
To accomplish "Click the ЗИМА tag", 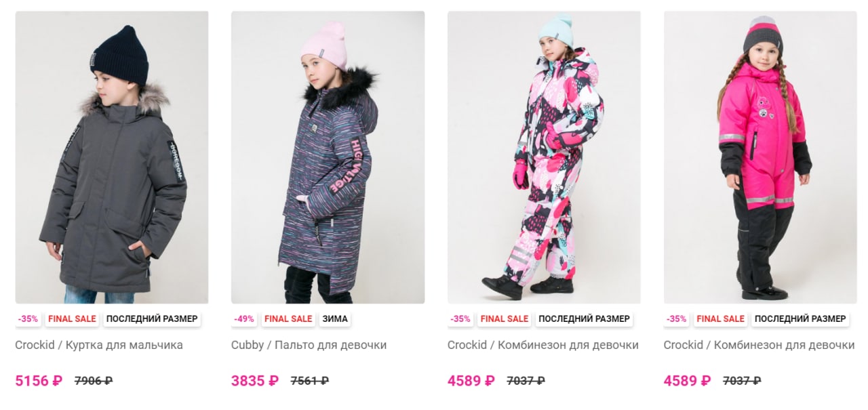I will pos(335,319).
